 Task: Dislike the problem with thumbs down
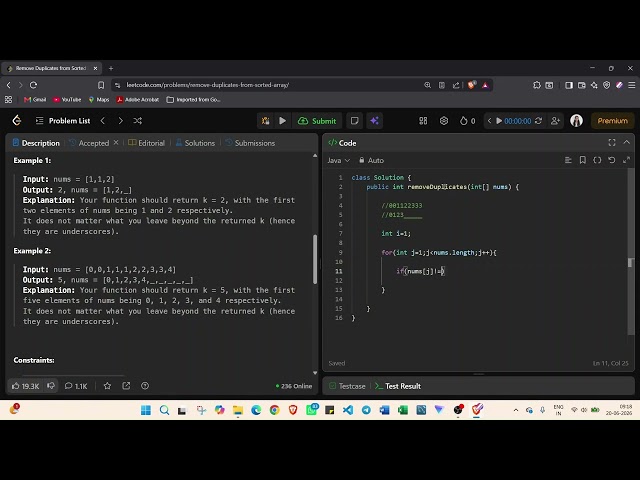click(x=51, y=386)
